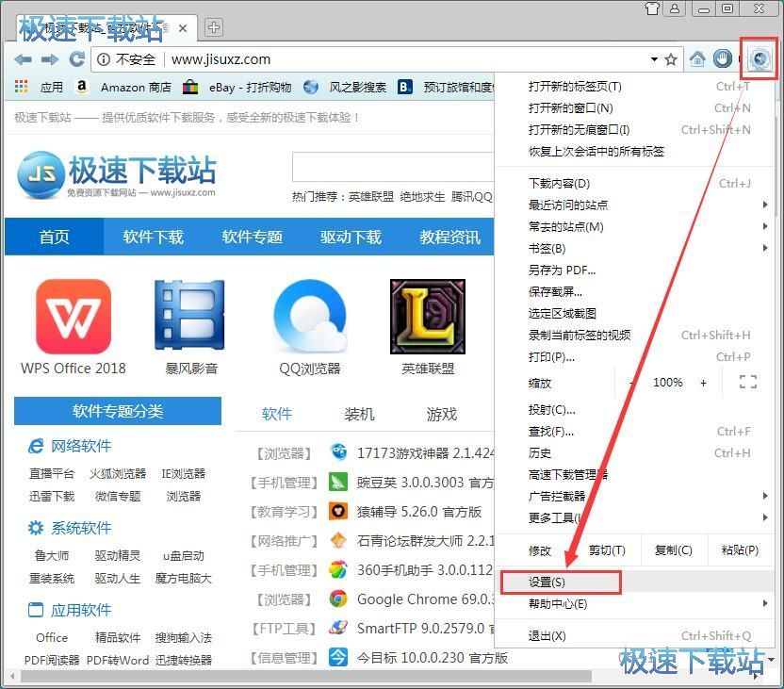The image size is (784, 689).
Task: Open the 17173游戏神器 download icon
Action: [338, 452]
